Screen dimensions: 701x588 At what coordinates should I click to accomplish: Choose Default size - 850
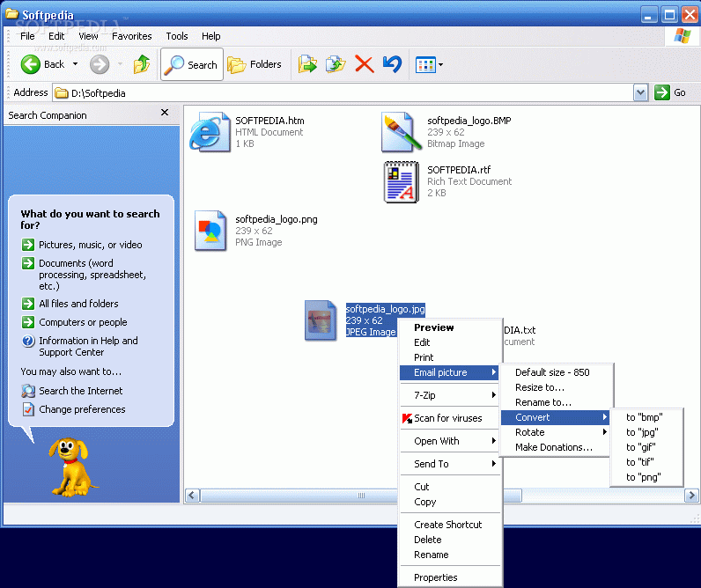click(x=556, y=372)
